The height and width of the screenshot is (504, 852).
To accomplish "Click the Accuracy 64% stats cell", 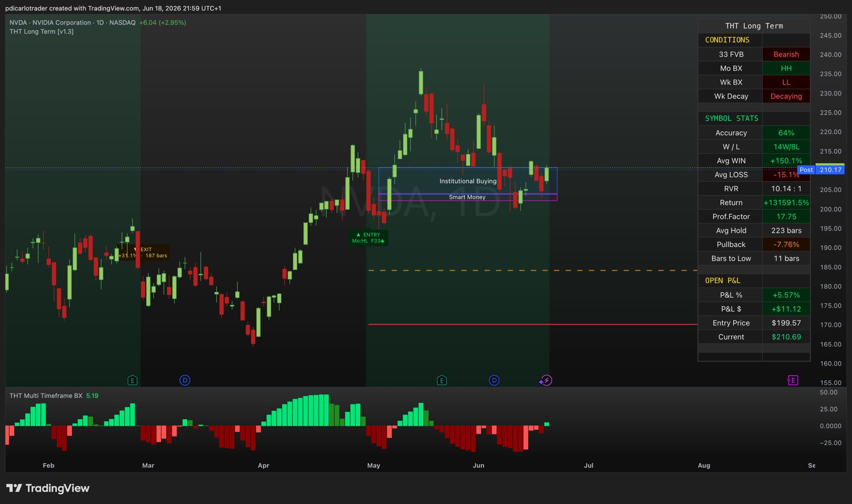I will click(786, 133).
